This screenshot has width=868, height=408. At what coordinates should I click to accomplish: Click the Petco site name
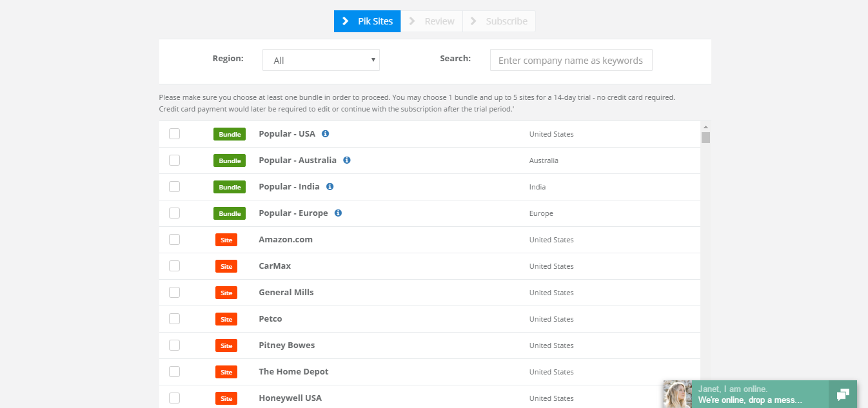270,318
